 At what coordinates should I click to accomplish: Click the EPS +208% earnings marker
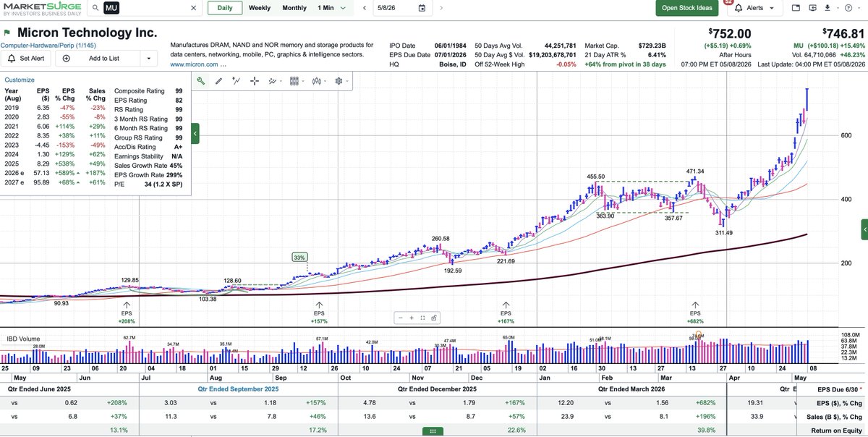click(127, 313)
